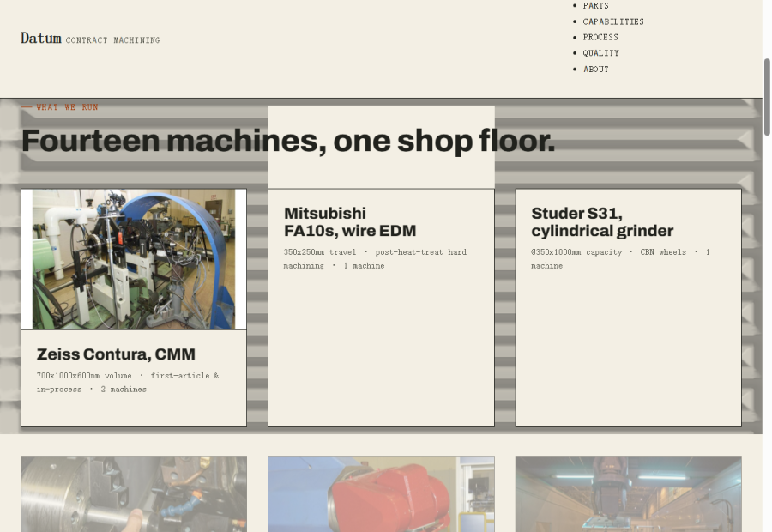Click the Studer S31, cylindrical grinder heading
Image resolution: width=772 pixels, height=532 pixels.
coord(602,222)
